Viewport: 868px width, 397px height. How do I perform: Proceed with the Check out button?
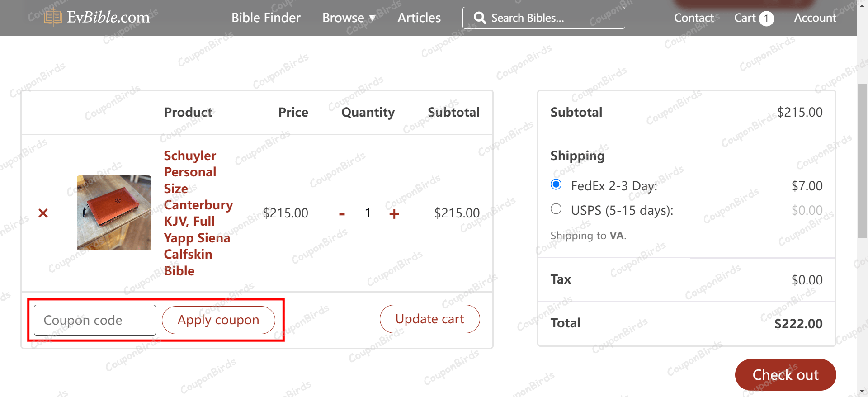point(785,375)
